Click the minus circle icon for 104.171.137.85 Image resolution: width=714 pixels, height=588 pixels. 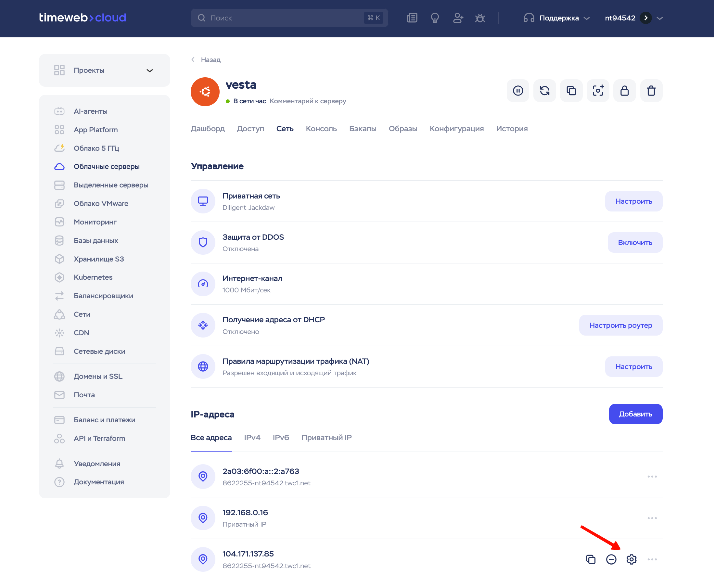(611, 559)
